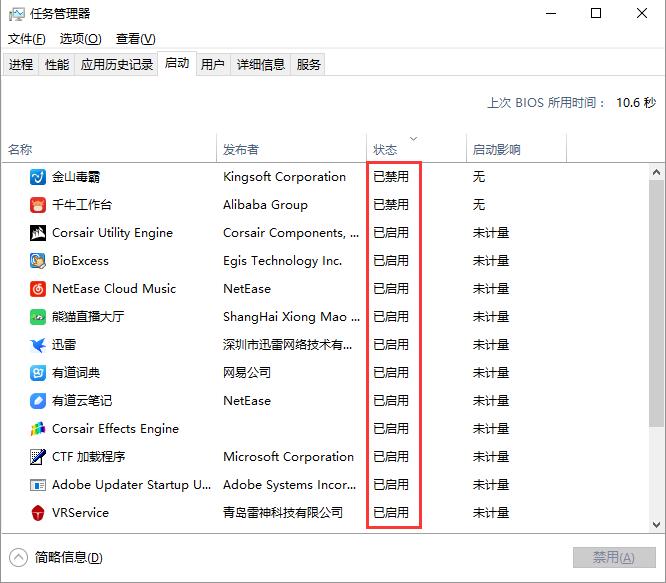
Task: Sort by the 状态 column header
Action: [x=416, y=149]
